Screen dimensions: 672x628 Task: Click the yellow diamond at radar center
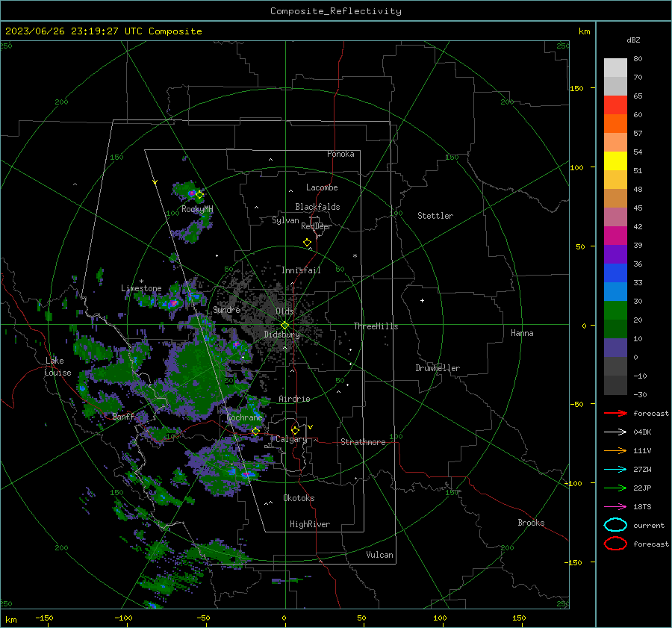[284, 326]
